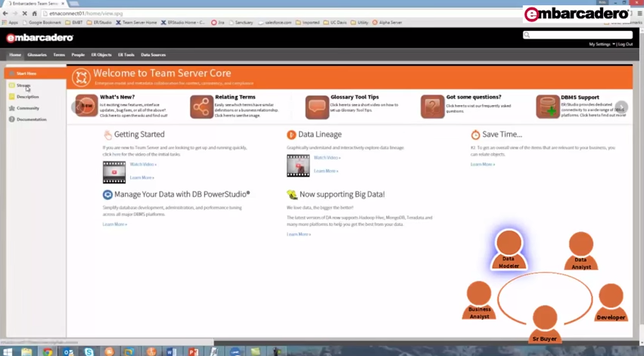Open the Data Lineage video thumbnail

pyautogui.click(x=298, y=166)
